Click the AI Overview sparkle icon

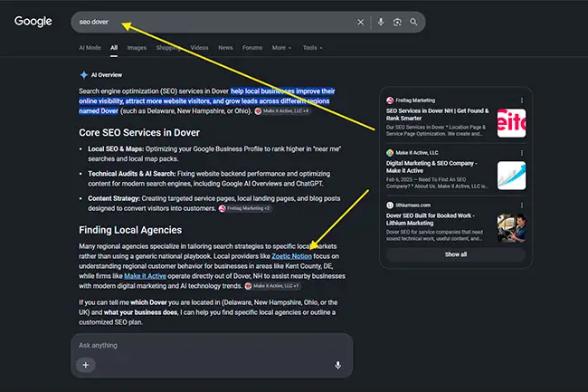click(83, 75)
